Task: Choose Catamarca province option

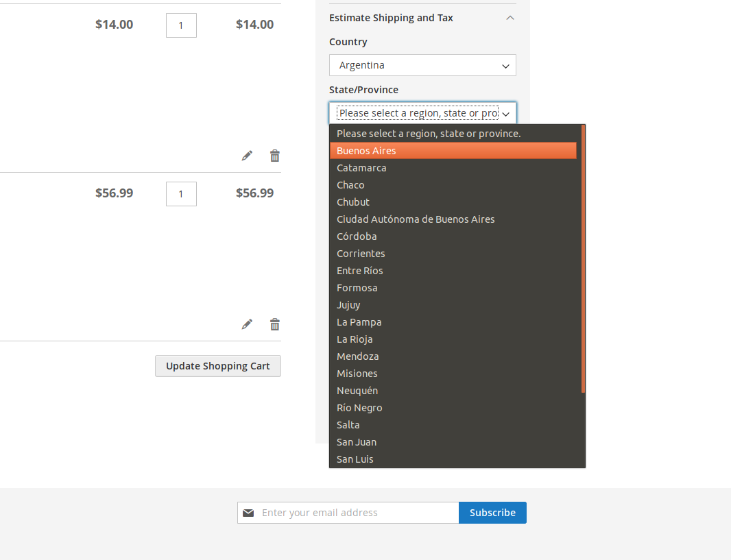Action: coord(453,168)
